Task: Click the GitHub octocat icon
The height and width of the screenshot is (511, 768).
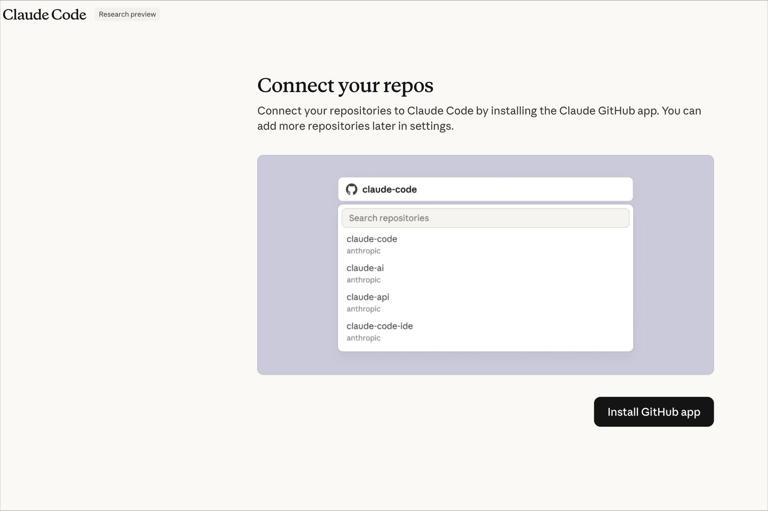Action: pos(352,189)
